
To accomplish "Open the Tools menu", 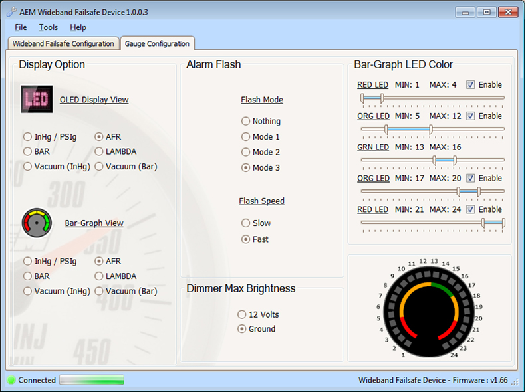I will (x=47, y=27).
